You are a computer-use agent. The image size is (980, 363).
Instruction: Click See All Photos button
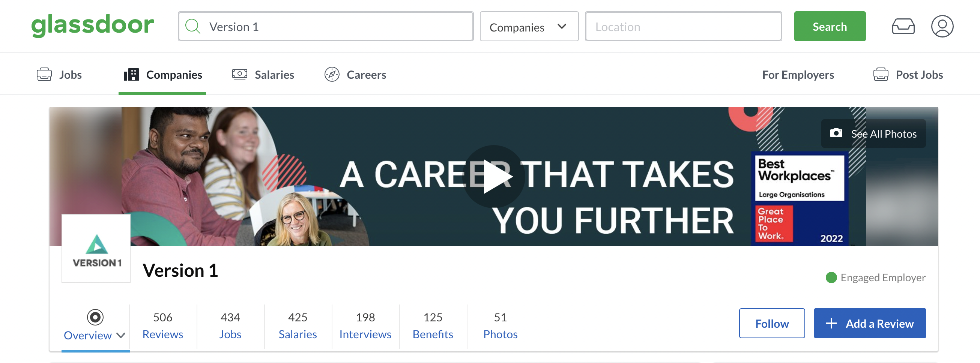[x=873, y=133]
